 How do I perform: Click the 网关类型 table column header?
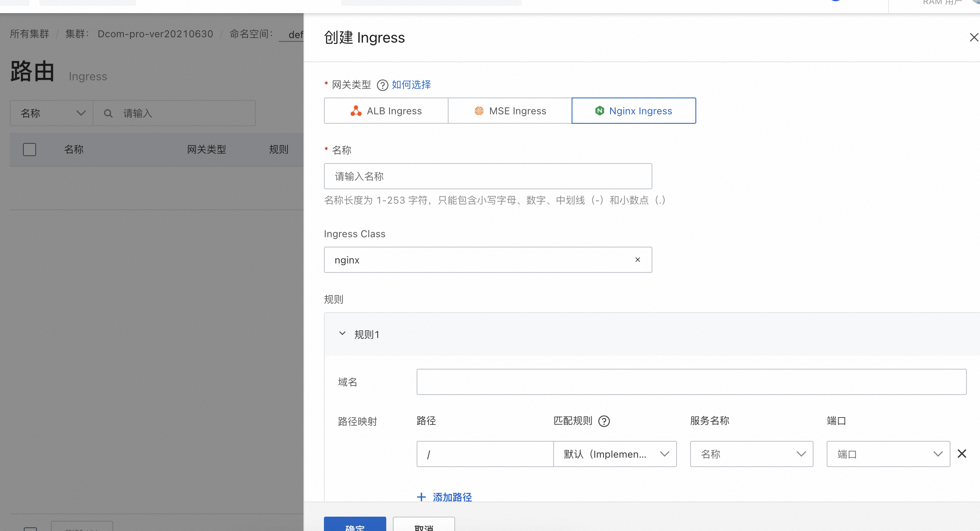(207, 150)
